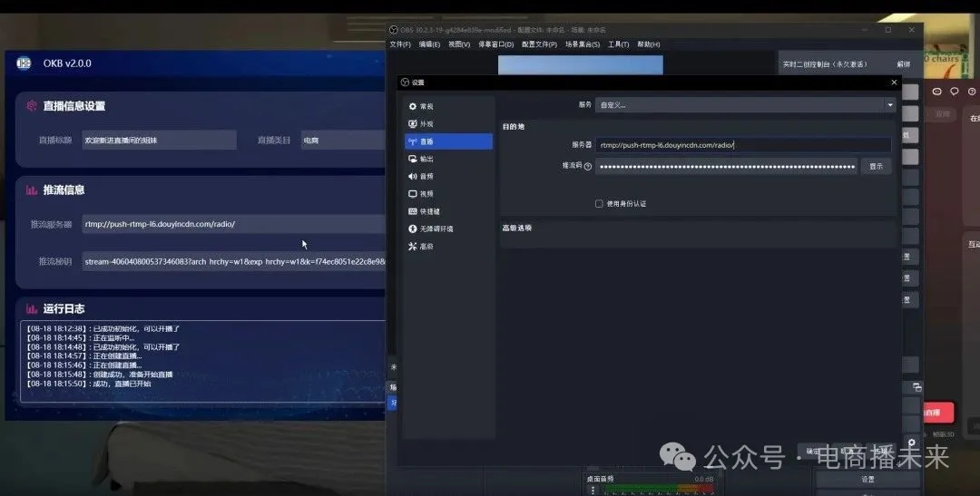
Task: Click the 设置 button in OBS controls
Action: coord(867,480)
